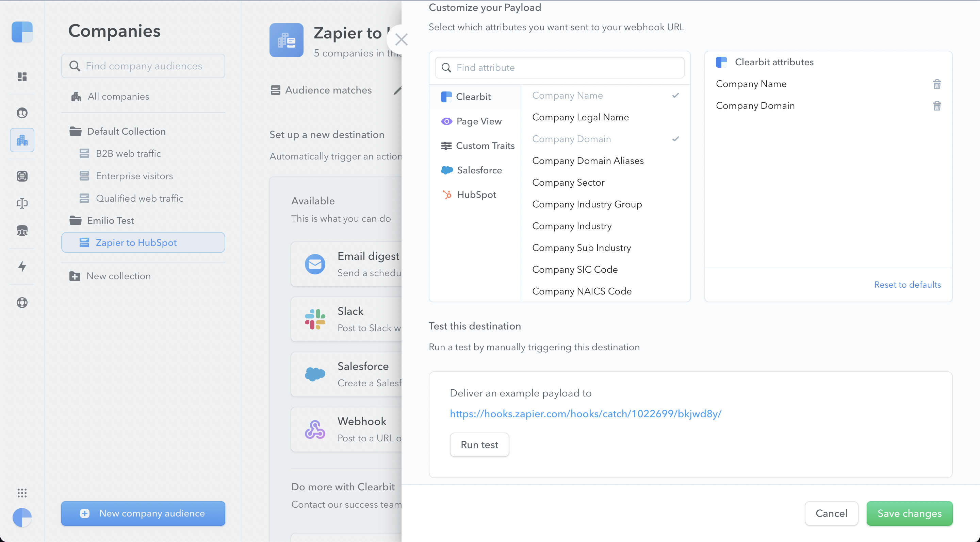
Task: Click the Webhook icon in destinations
Action: pyautogui.click(x=315, y=429)
